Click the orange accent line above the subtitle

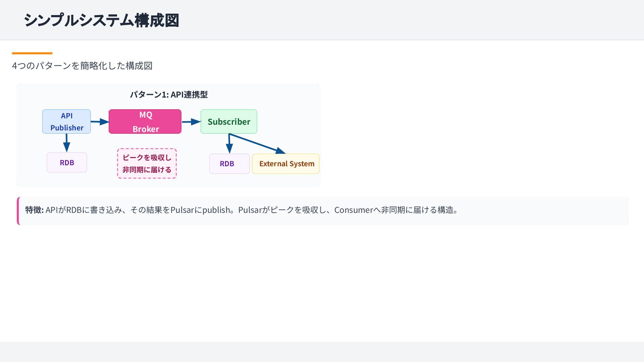tap(32, 53)
